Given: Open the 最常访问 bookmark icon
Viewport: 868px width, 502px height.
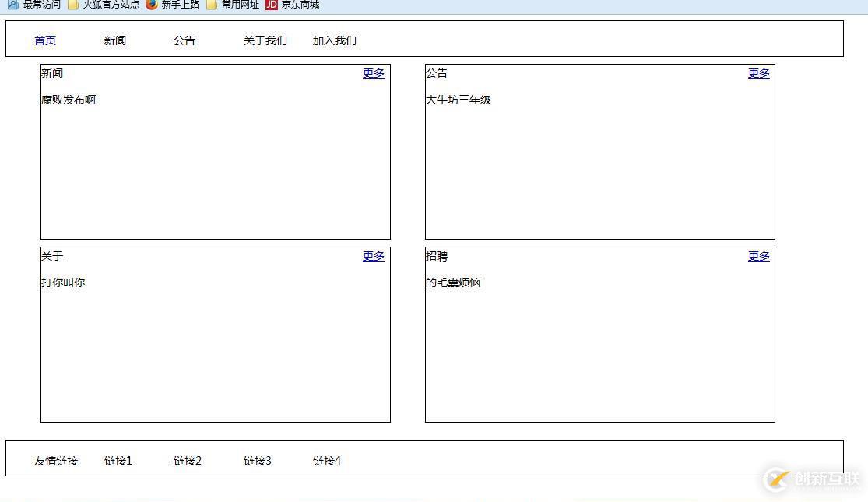Looking at the screenshot, I should coord(12,5).
